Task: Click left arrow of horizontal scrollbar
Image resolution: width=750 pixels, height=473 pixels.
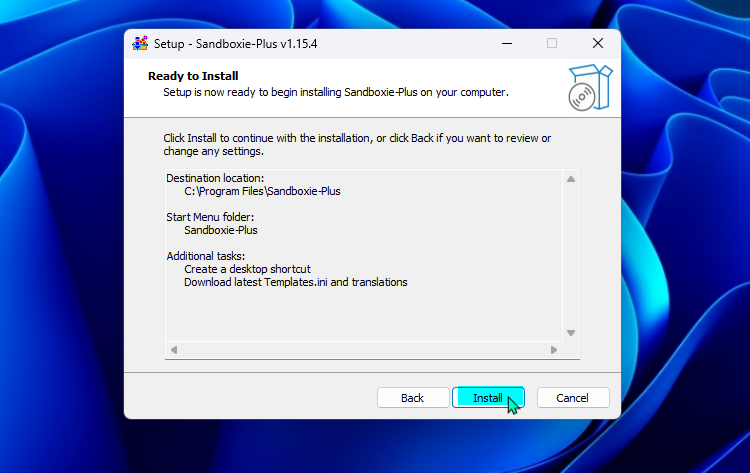Action: pos(174,350)
